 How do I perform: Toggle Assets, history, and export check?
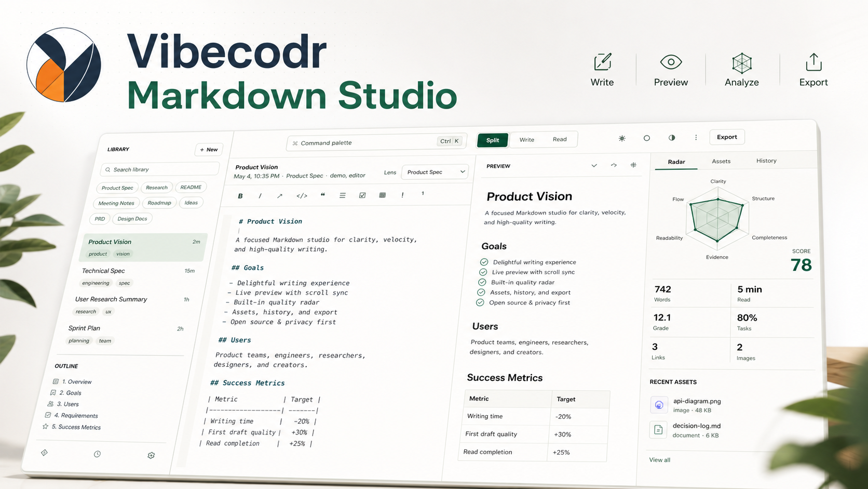tap(481, 292)
